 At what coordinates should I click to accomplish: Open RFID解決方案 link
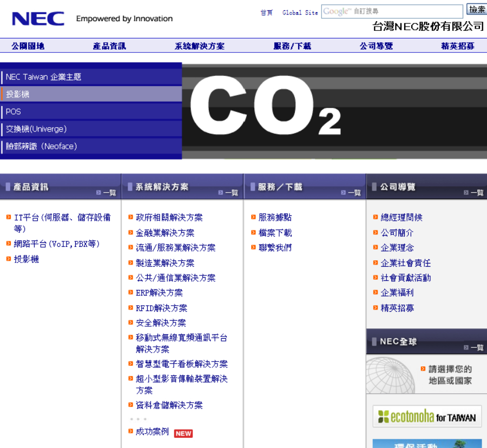tap(161, 308)
